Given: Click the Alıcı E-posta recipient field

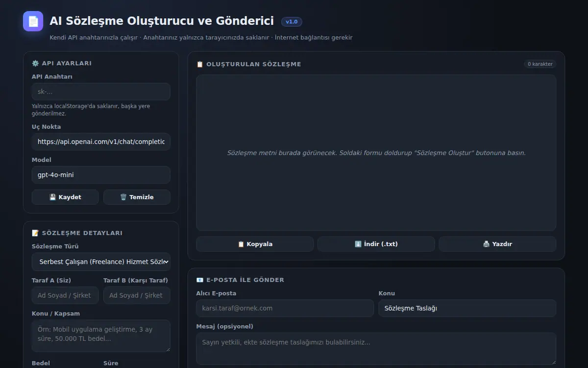Looking at the screenshot, I should click(x=285, y=308).
